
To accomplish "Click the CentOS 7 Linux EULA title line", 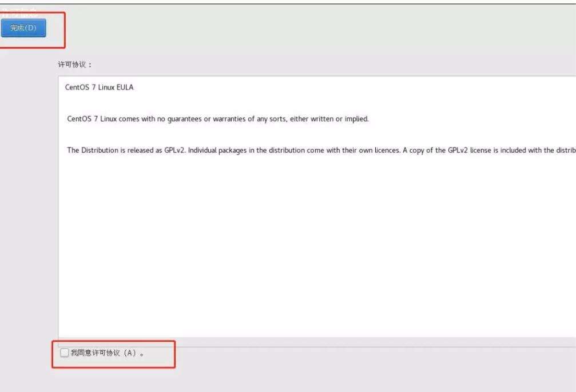I will [99, 87].
